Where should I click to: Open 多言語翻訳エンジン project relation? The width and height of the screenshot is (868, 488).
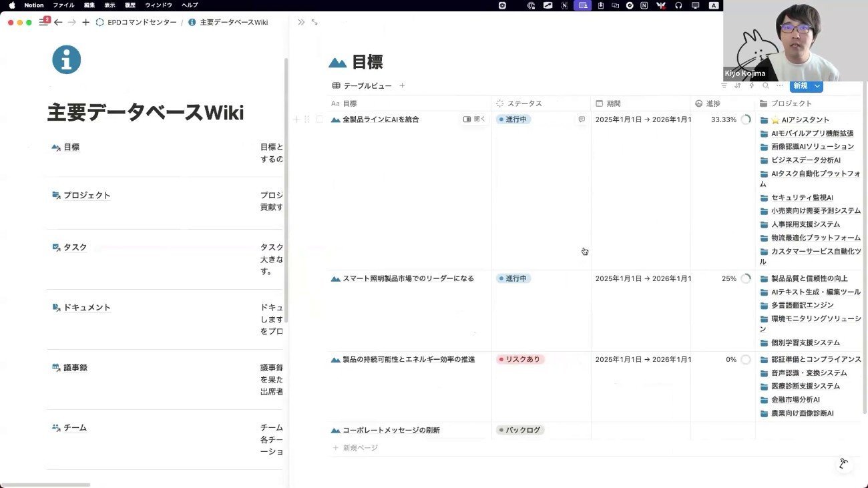(797, 305)
